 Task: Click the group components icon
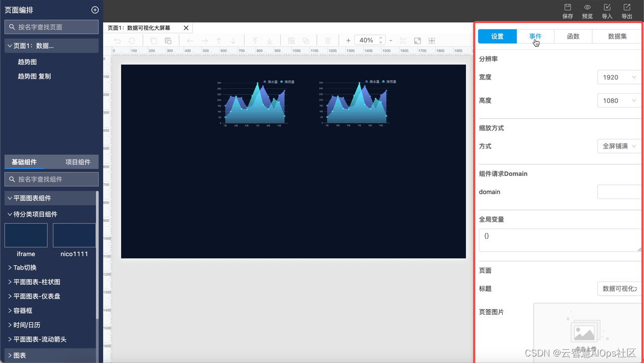click(x=291, y=41)
